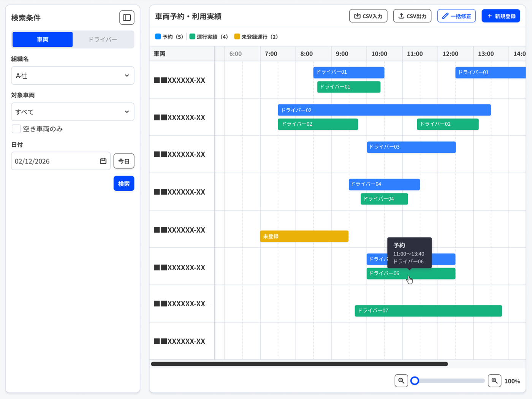This screenshot has height=399, width=532.
Task: Switch to the ドライバー tab
Action: 103,40
